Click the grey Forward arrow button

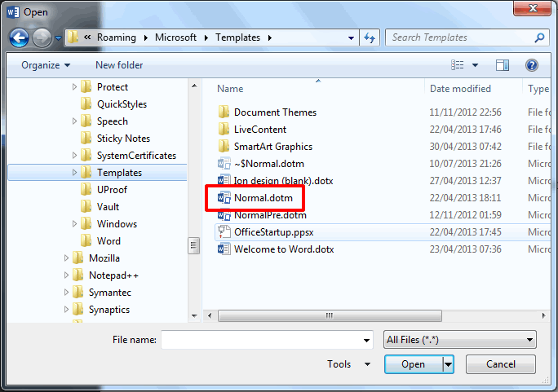(42, 37)
